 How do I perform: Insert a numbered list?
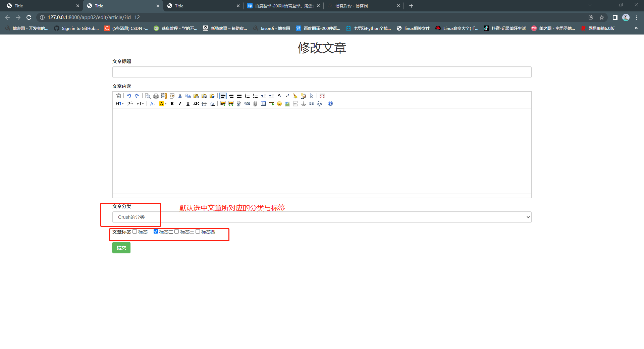tap(247, 96)
